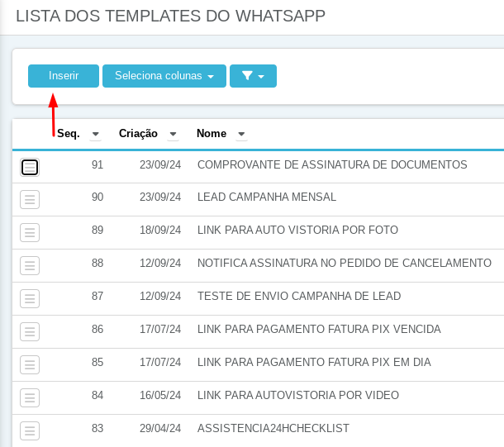Select COMPROVANTE DE ASSINATURA DE DOCUMENTOS name
The width and height of the screenshot is (504, 447).
coord(332,164)
